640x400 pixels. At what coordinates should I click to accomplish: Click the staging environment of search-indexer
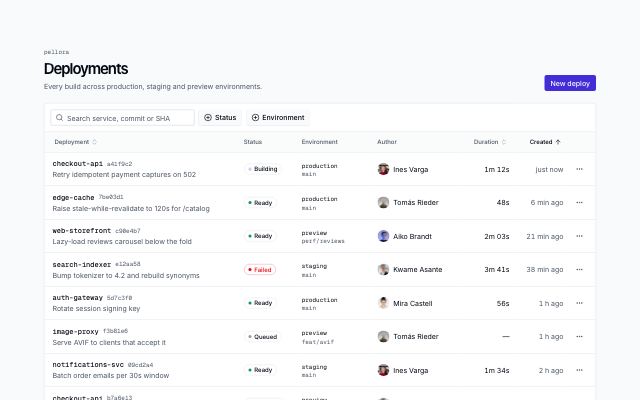pyautogui.click(x=314, y=266)
